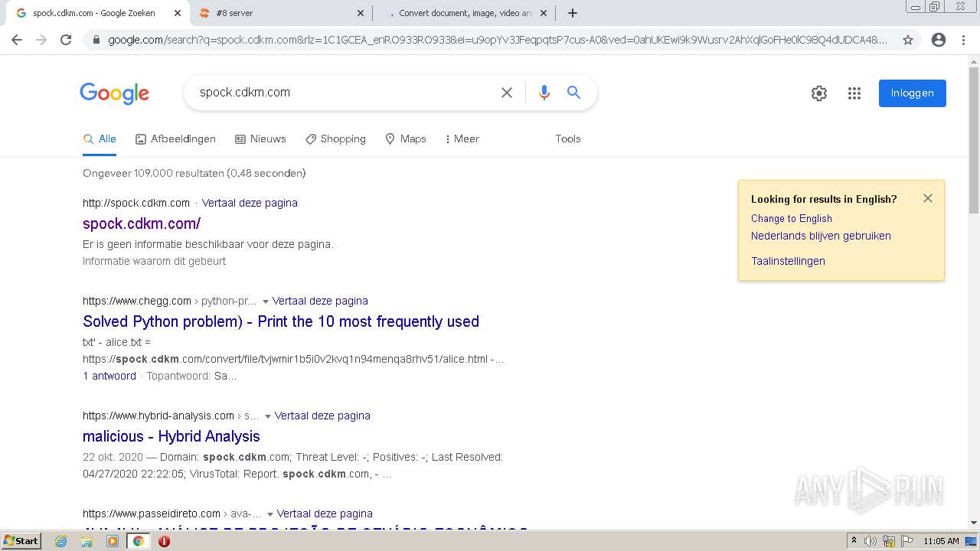The width and height of the screenshot is (980, 551).
Task: Open the spock.cdkm.com/ result
Action: click(142, 223)
